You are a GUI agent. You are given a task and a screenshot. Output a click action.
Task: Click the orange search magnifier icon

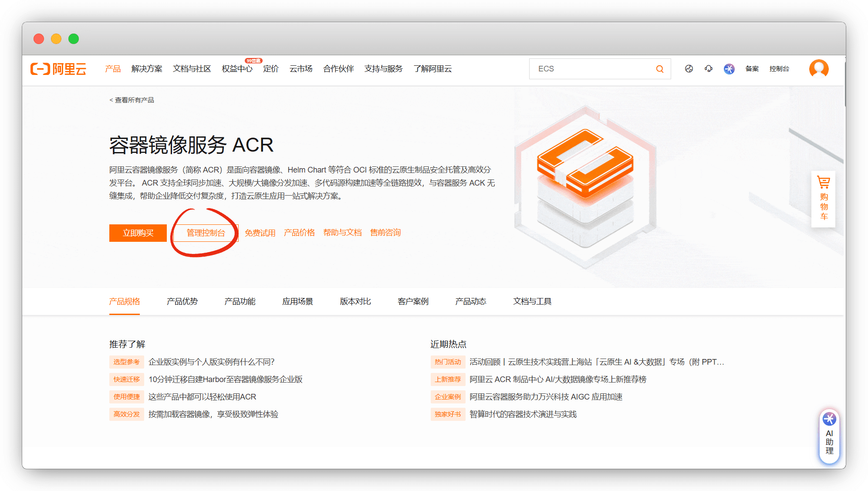[660, 69]
